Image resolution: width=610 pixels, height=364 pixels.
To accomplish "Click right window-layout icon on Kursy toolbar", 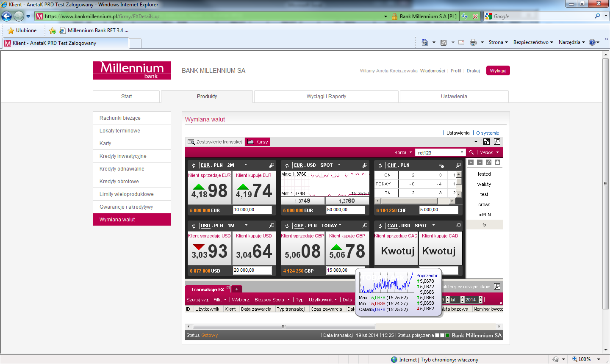I will click(497, 142).
